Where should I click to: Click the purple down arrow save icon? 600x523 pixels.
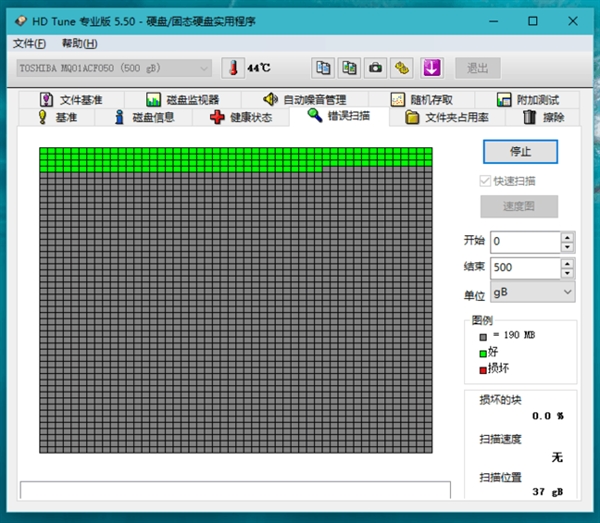[431, 68]
